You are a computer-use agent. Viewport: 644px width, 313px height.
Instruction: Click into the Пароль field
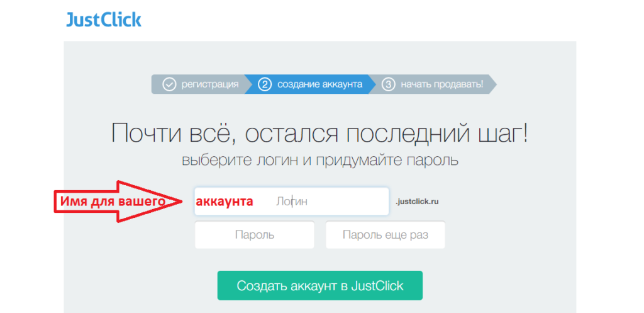pyautogui.click(x=254, y=235)
